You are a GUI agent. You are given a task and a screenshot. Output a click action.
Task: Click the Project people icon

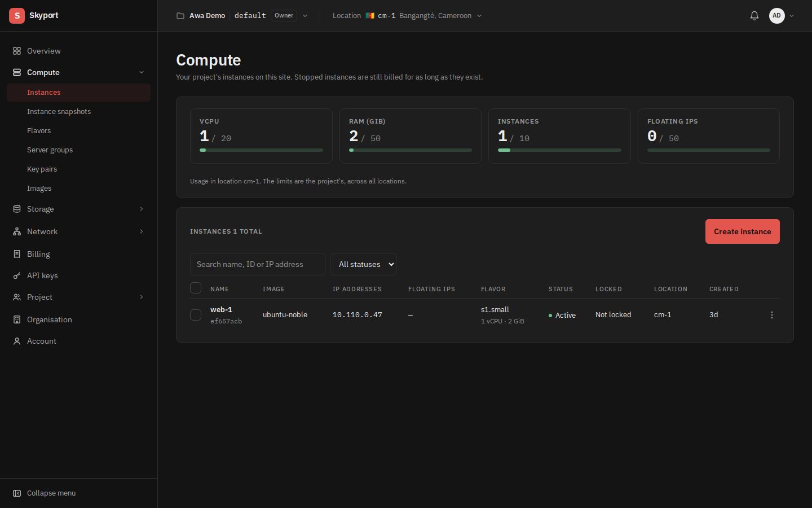(x=17, y=297)
